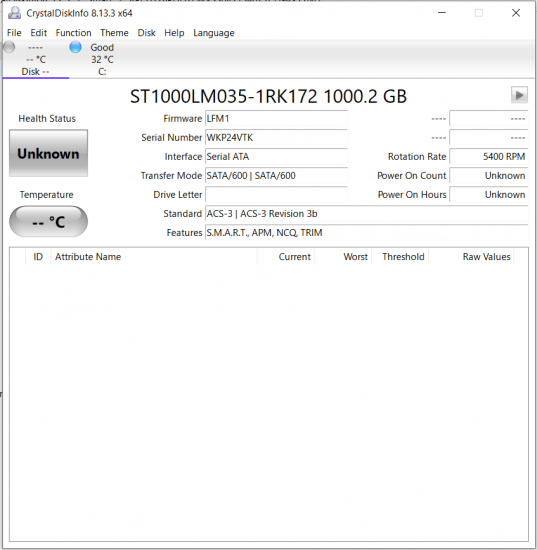Click the Firmware field LFM1
Viewport: 537px width, 550px height.
coord(276,119)
